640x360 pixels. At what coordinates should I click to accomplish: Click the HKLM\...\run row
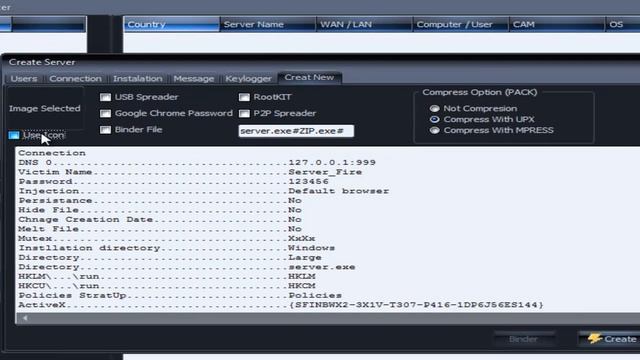coord(167,276)
